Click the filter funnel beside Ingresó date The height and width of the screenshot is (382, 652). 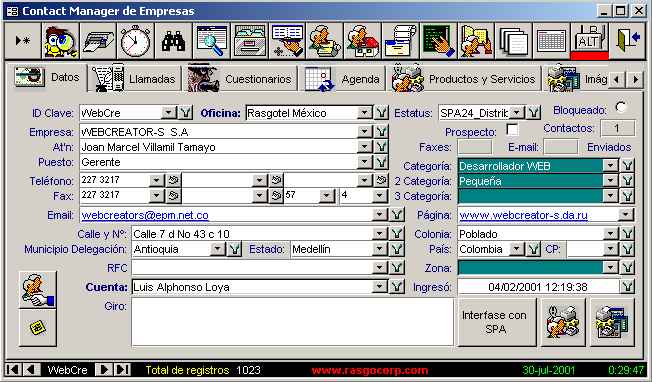pos(627,286)
